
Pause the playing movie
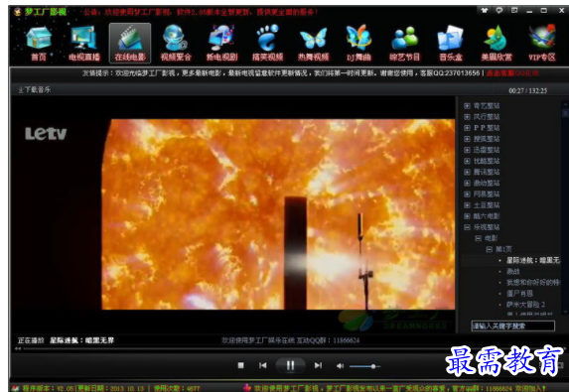click(x=290, y=365)
